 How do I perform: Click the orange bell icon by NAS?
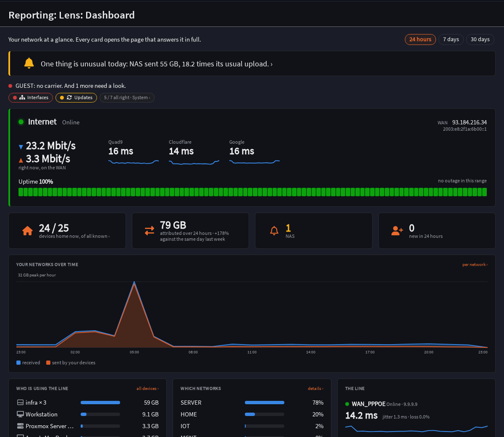click(x=274, y=230)
